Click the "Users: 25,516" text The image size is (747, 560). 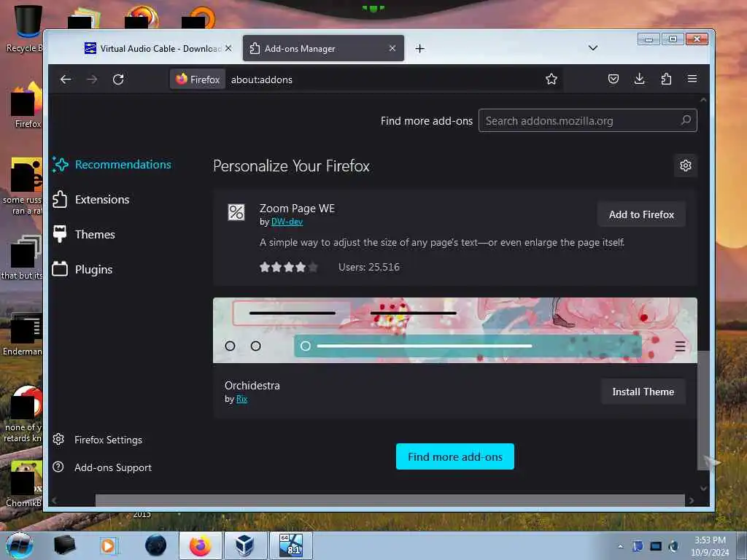pyautogui.click(x=368, y=267)
